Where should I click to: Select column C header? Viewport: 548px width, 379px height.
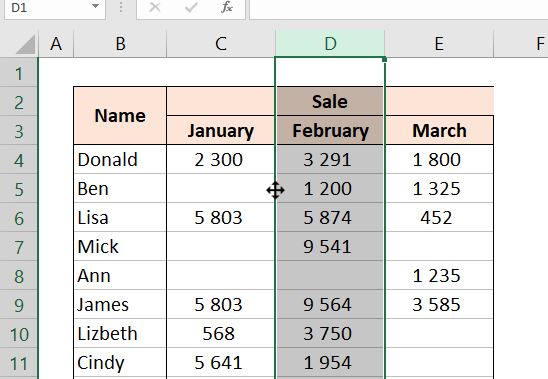(221, 44)
